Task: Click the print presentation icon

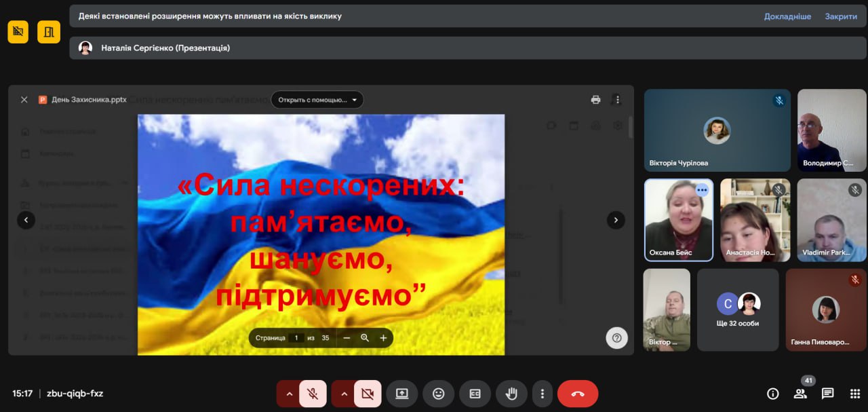Action: 595,100
